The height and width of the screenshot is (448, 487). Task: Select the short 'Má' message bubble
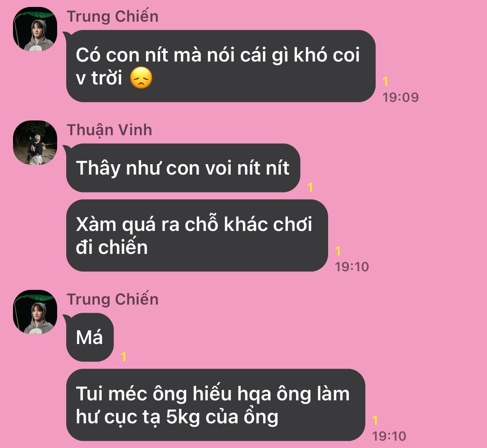click(90, 338)
